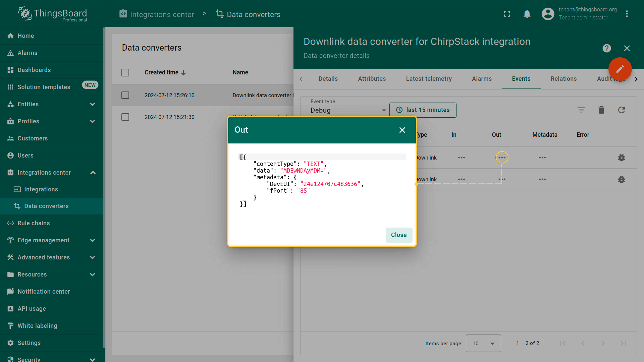Viewport: 644px width, 362px height.
Task: Check the Downlink data converter row checkbox
Action: (125, 95)
